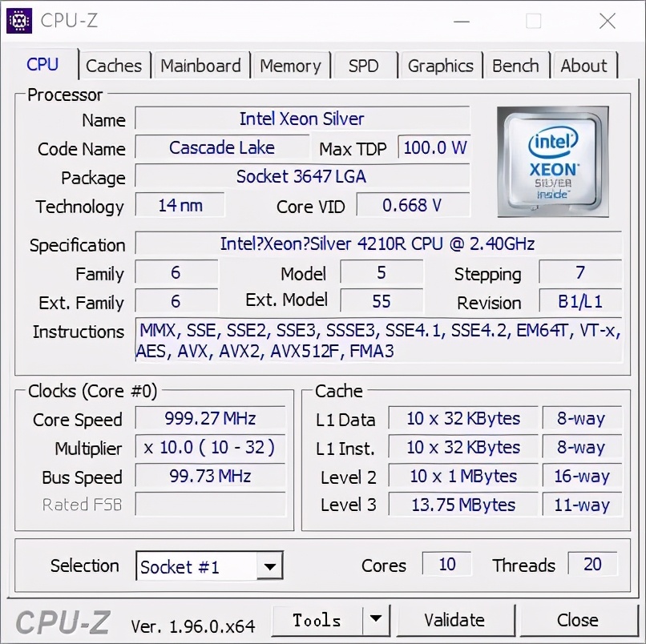Open the About tab

pyautogui.click(x=584, y=66)
